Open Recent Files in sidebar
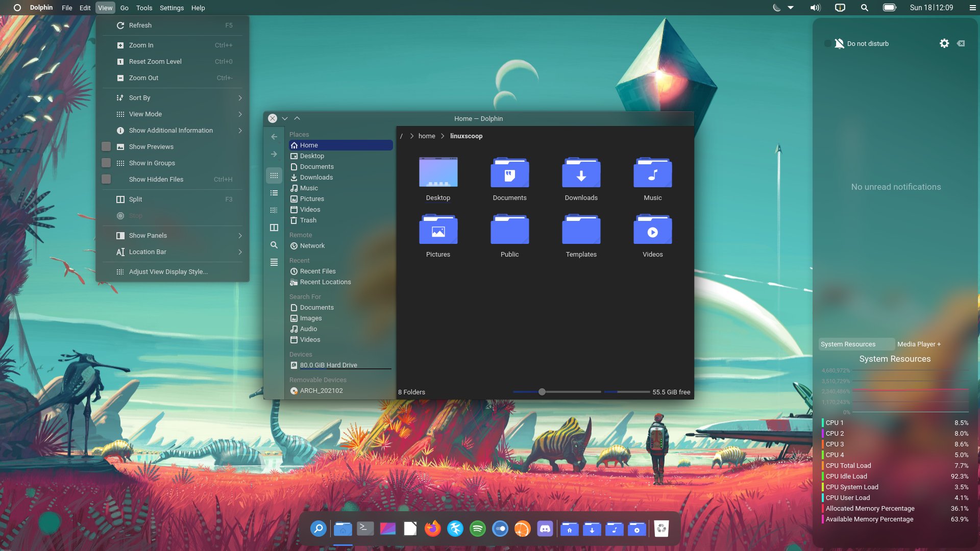 pyautogui.click(x=340, y=271)
